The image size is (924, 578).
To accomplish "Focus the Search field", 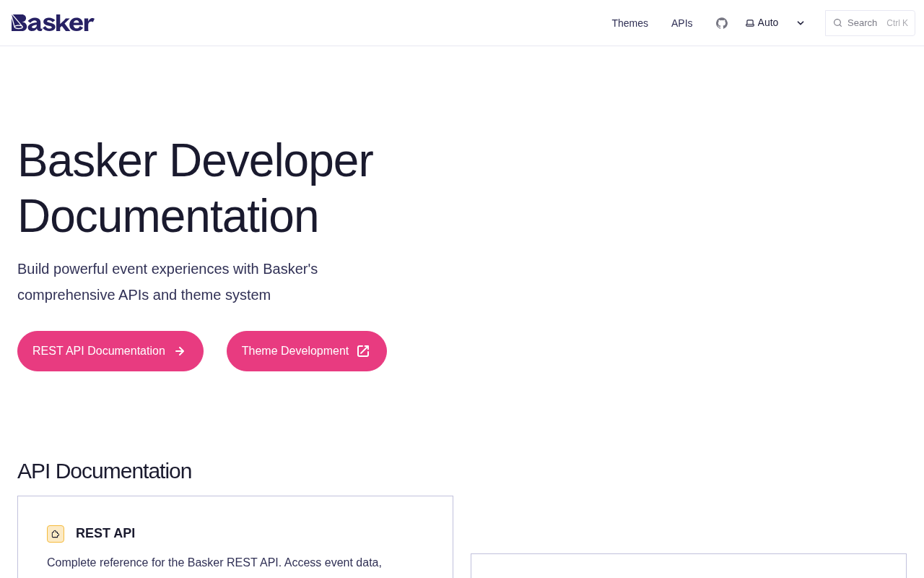I will coord(863,23).
